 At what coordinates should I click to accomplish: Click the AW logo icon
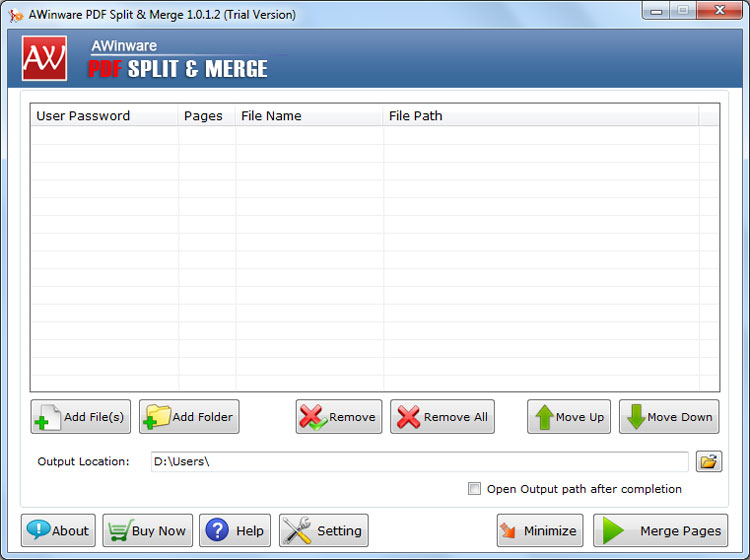(x=44, y=58)
